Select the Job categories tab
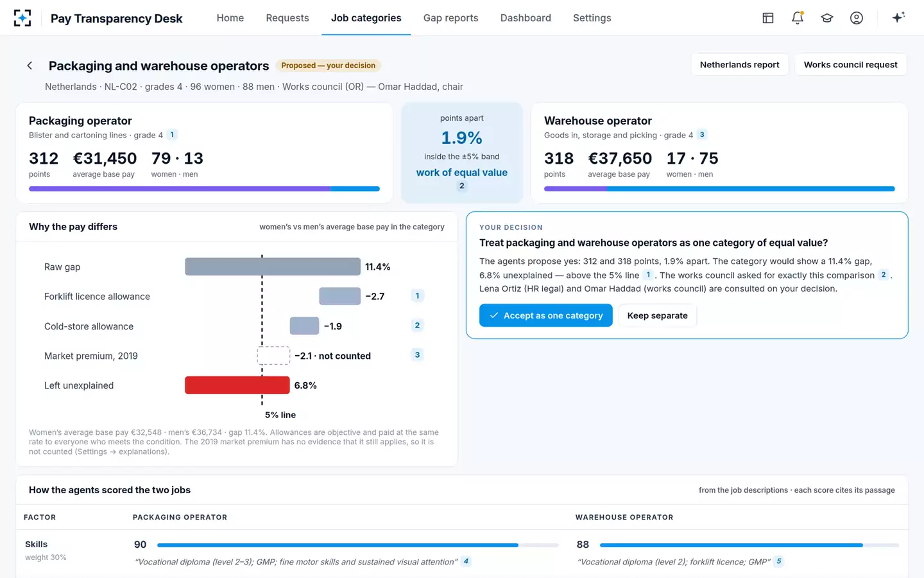The image size is (924, 578). click(x=366, y=18)
